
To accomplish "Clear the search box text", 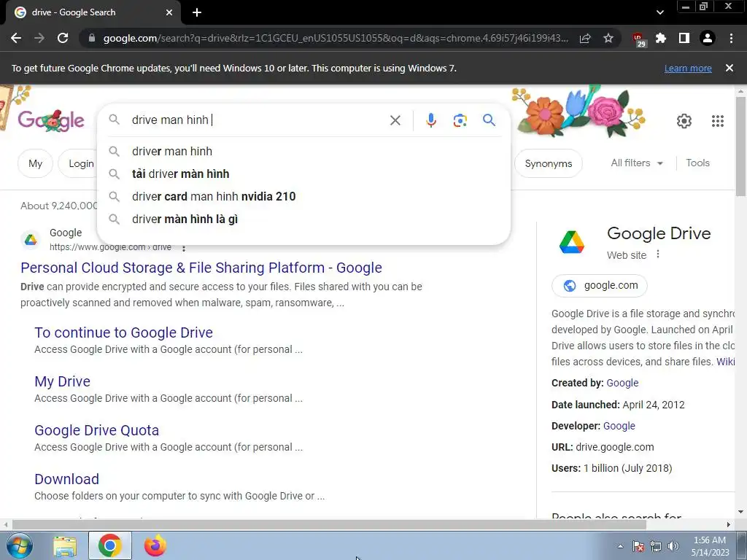I will (395, 120).
